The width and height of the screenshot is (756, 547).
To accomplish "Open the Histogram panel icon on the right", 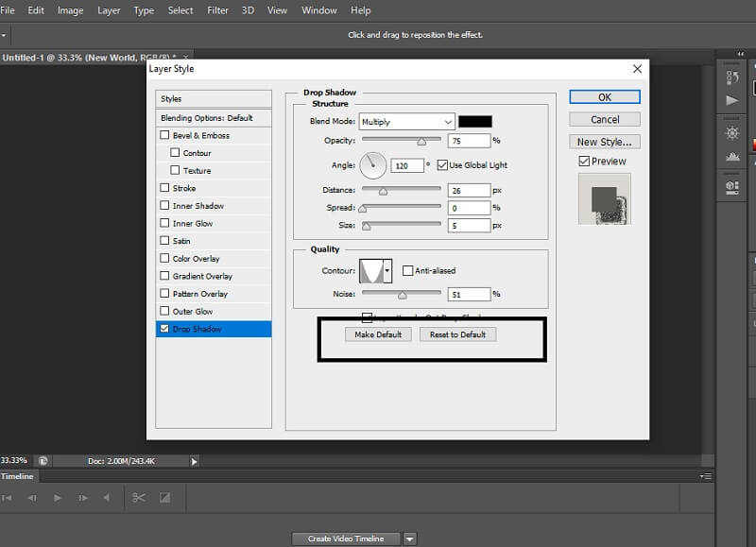I will 732,156.
